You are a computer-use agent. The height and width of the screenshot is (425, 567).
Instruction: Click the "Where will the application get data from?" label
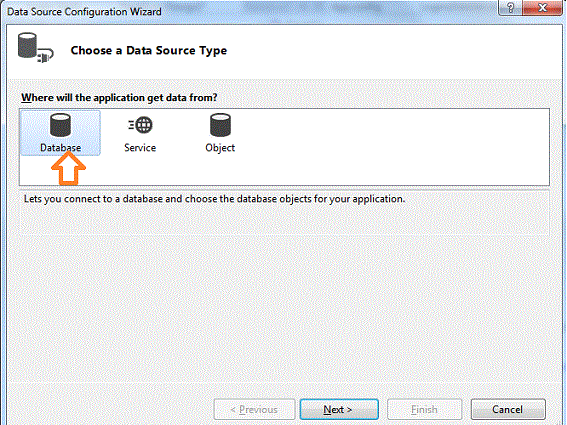119,98
